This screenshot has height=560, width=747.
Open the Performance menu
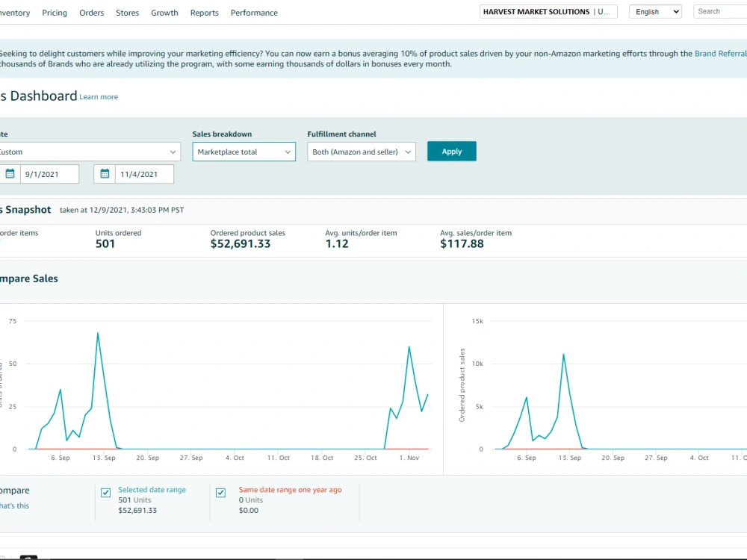(x=254, y=13)
